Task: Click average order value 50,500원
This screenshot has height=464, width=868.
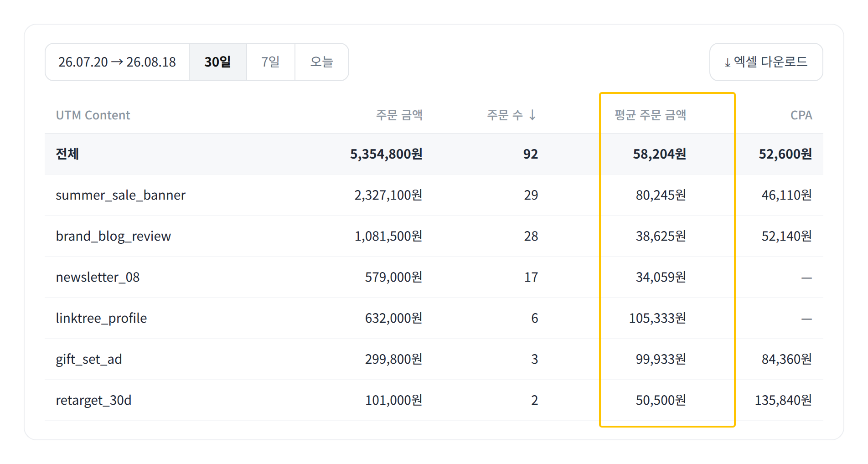Action: coord(661,400)
